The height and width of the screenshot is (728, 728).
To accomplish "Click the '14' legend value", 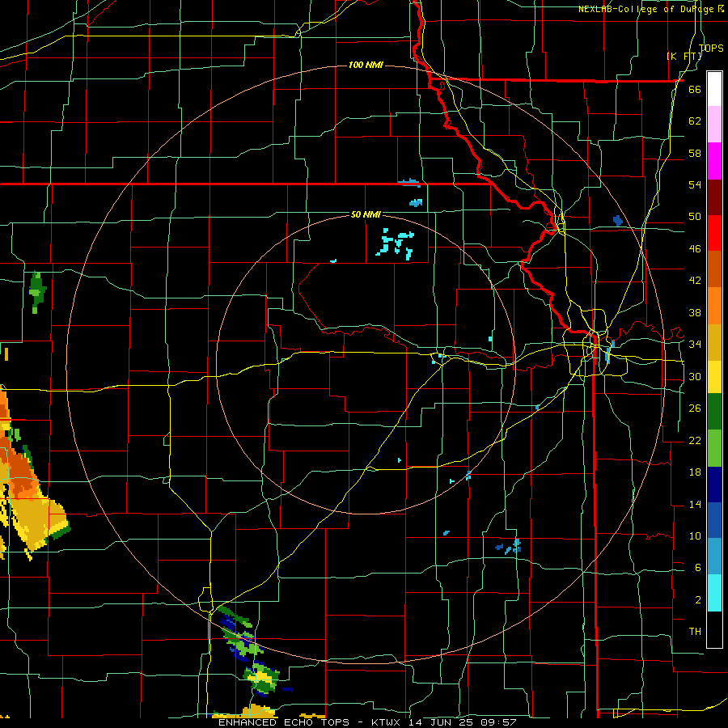I will coord(695,504).
